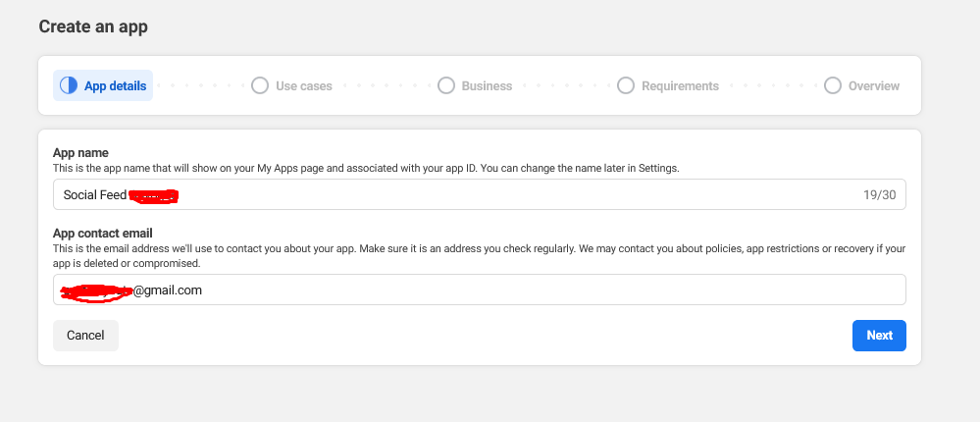
Task: Open the Requirements step label
Action: 680,86
